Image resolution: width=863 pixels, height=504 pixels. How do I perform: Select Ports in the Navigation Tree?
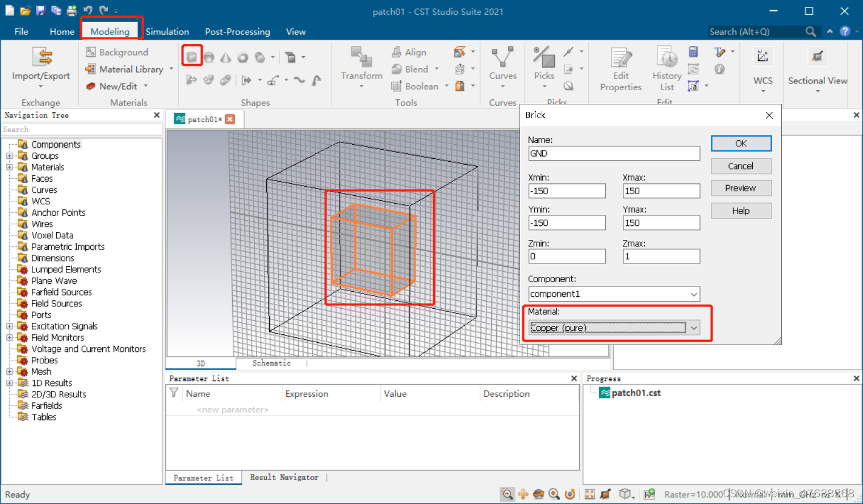pyautogui.click(x=41, y=315)
